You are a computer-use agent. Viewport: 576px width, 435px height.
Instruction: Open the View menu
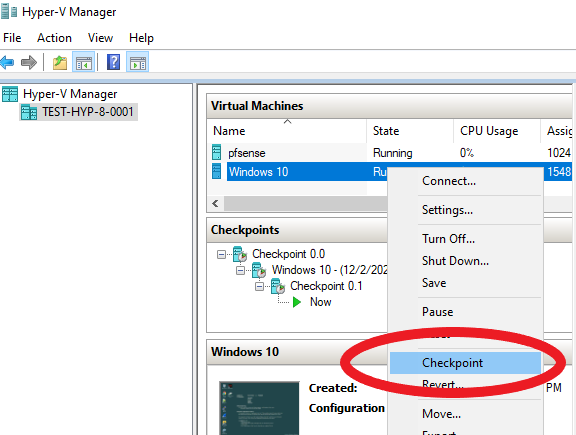click(100, 38)
